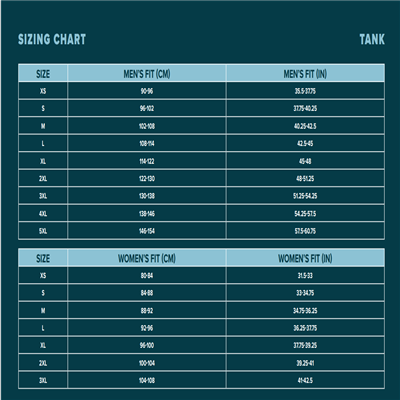This screenshot has width=400, height=400.
Task: Click the women's XL 96-100 cm cell
Action: pyautogui.click(x=147, y=345)
